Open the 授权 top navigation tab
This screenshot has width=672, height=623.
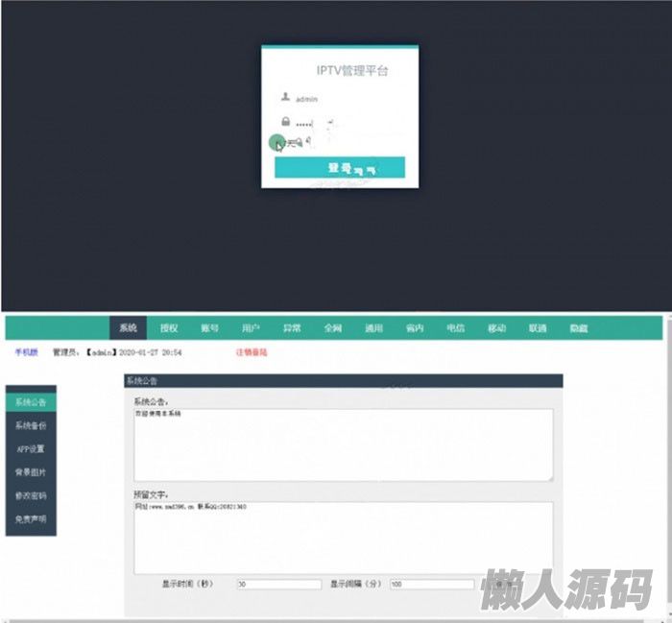(x=169, y=328)
